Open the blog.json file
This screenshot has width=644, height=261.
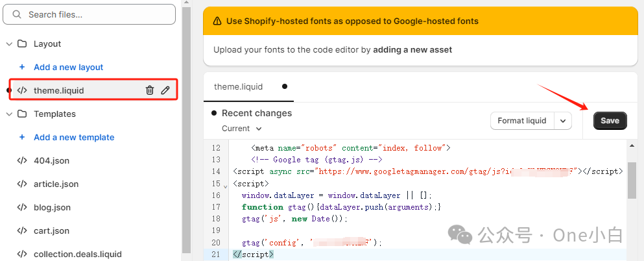[x=52, y=208]
